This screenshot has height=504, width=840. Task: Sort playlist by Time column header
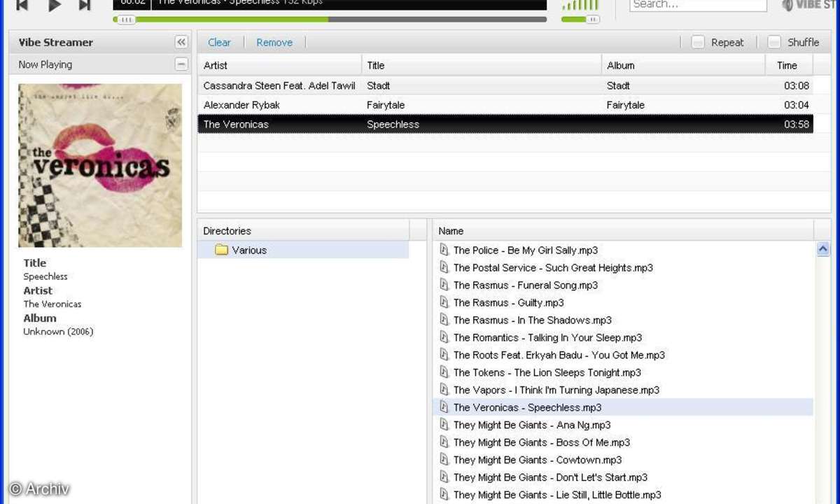coord(787,65)
